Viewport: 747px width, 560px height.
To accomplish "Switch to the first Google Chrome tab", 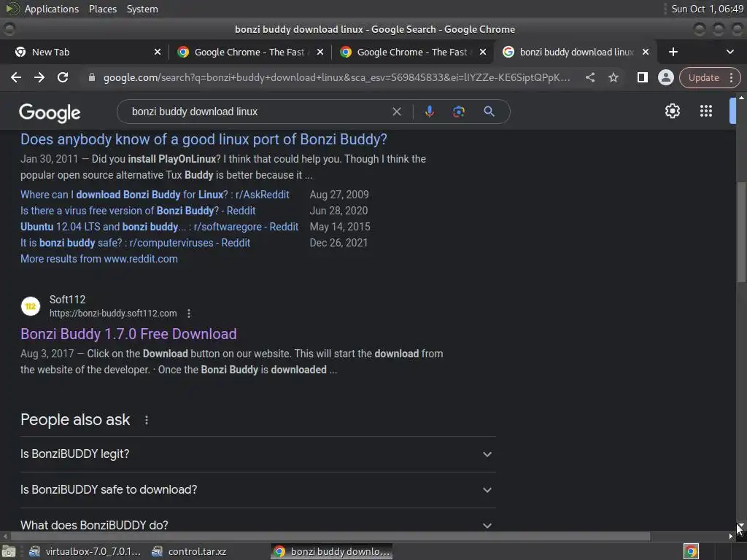I will (249, 52).
